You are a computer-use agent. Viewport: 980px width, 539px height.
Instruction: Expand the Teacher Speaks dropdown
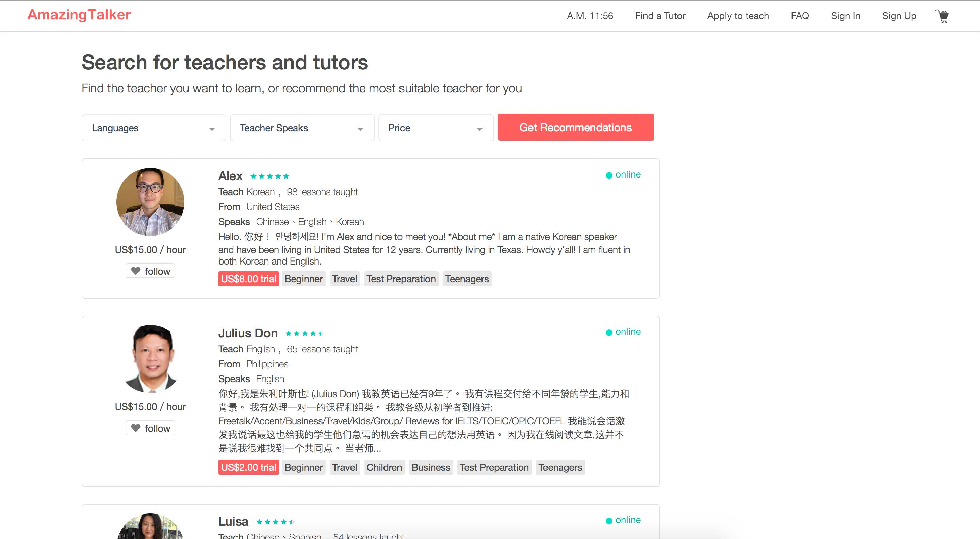[x=302, y=128]
